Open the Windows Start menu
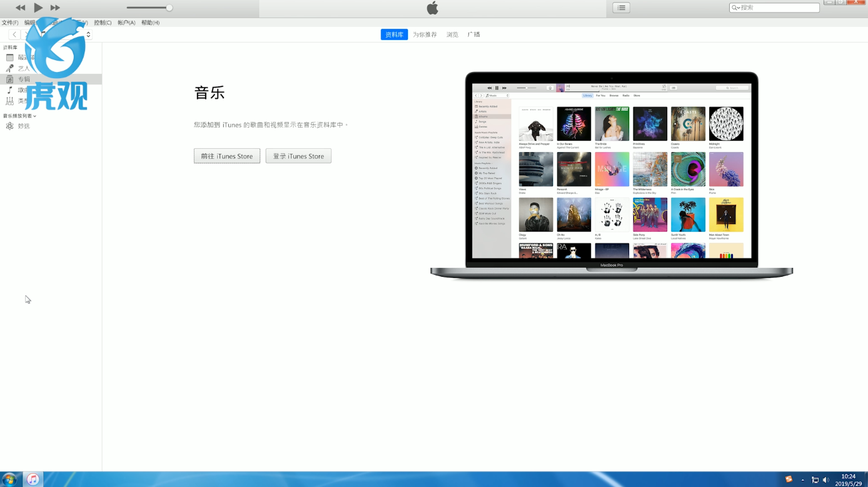 (x=9, y=479)
